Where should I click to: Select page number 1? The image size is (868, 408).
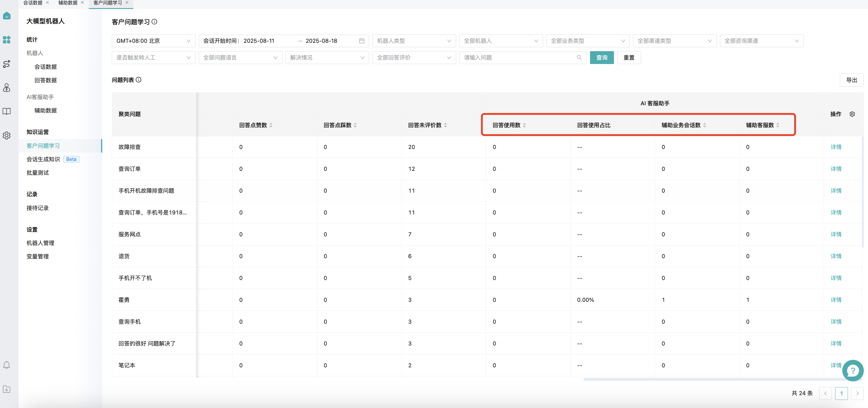tap(841, 394)
